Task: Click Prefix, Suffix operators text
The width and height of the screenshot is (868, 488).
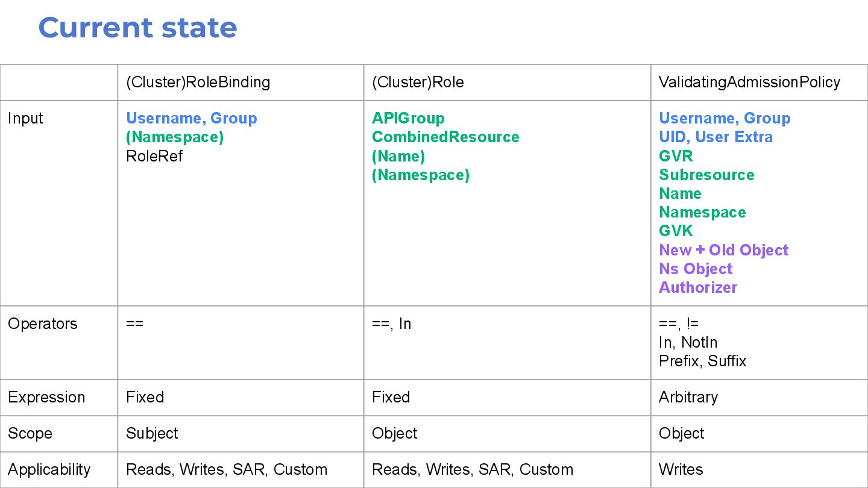Action: (702, 361)
